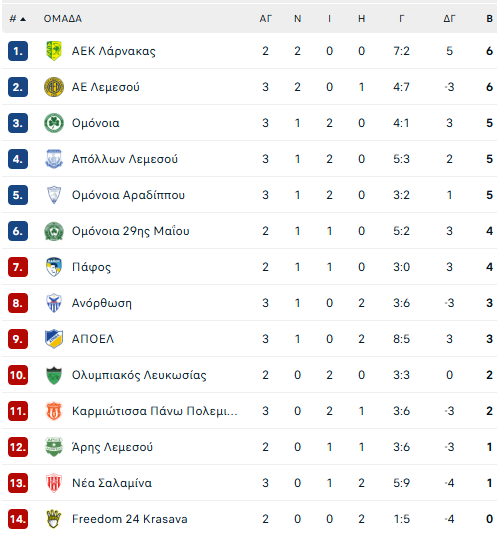This screenshot has height=536, width=497.
Task: Click the Ανόρθωση team crest
Action: 54,303
